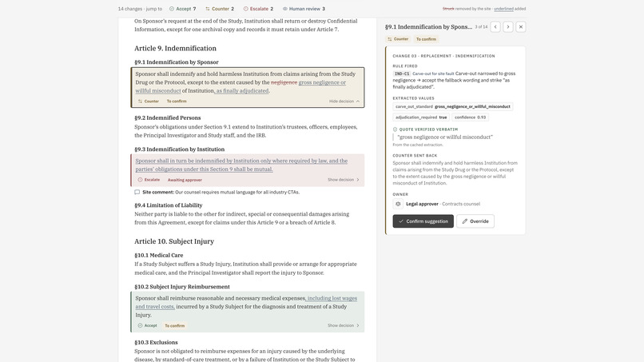Screen dimensions: 644x362
Task: Click confidence 0.93 chip
Action: click(x=471, y=117)
